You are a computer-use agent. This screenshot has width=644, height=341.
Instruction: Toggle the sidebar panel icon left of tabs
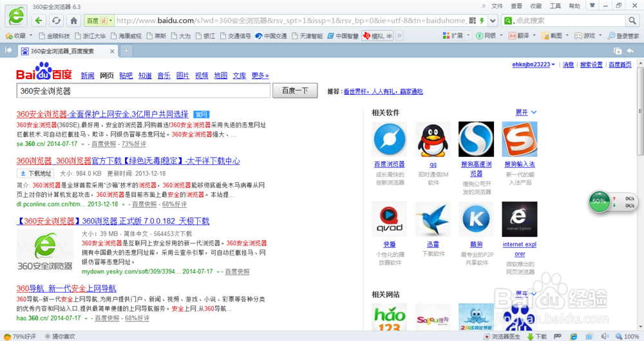(8, 50)
